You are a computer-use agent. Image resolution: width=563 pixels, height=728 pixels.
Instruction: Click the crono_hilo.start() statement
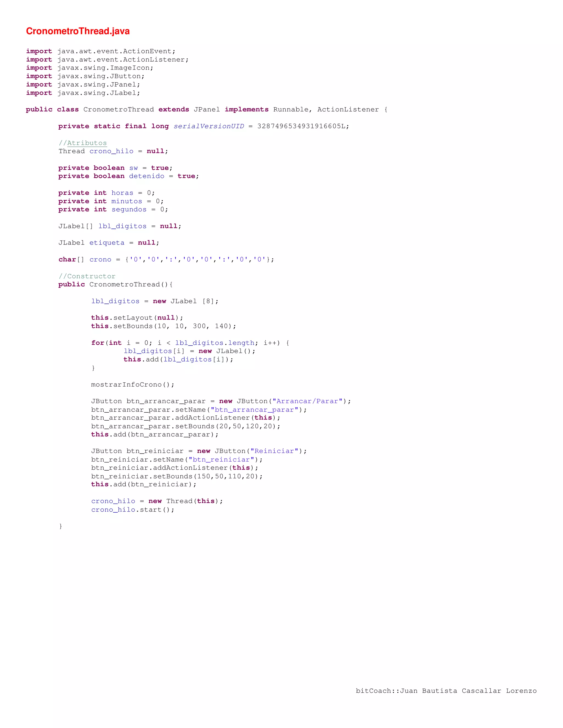click(133, 510)
